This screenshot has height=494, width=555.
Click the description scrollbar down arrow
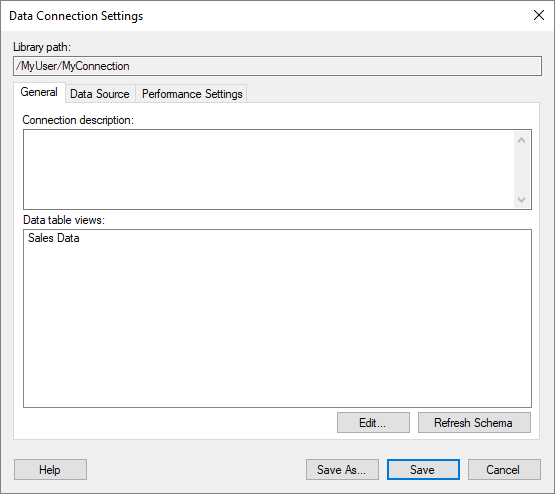[521, 200]
